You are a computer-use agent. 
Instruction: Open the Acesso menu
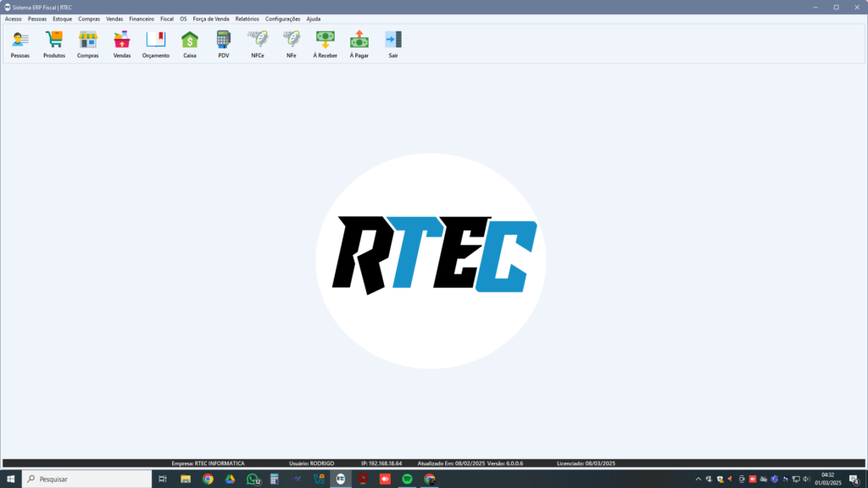[14, 19]
